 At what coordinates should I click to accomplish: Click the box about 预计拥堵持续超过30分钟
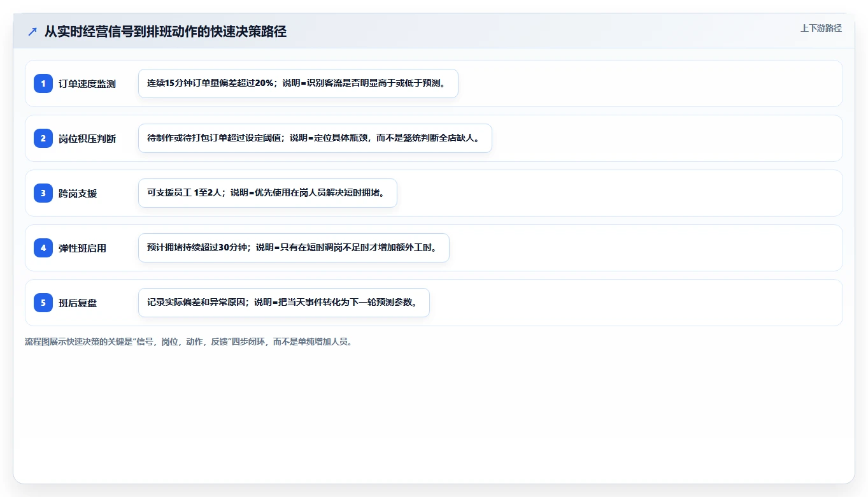(x=294, y=248)
